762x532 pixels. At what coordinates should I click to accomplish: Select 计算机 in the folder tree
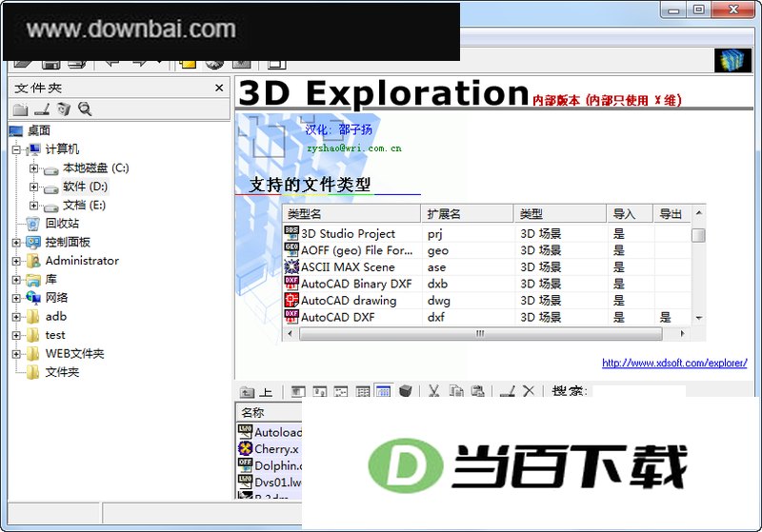62,149
